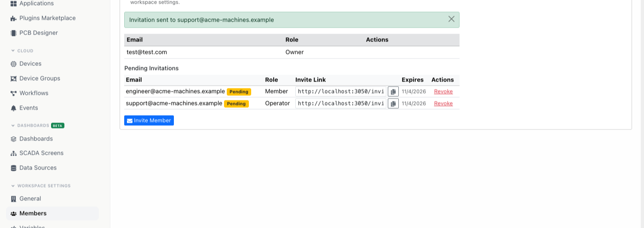This screenshot has width=644, height=228.
Task: Click invite link field for engineer invitation
Action: click(341, 91)
